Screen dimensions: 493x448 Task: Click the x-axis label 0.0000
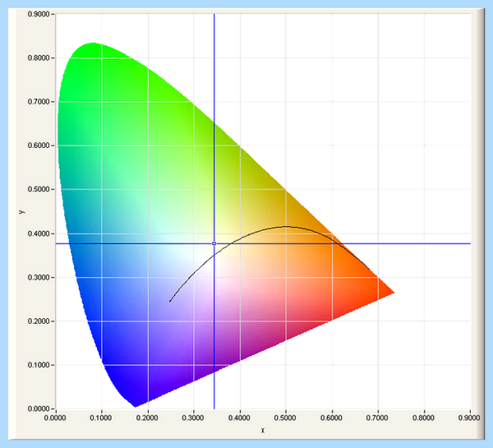(55, 418)
